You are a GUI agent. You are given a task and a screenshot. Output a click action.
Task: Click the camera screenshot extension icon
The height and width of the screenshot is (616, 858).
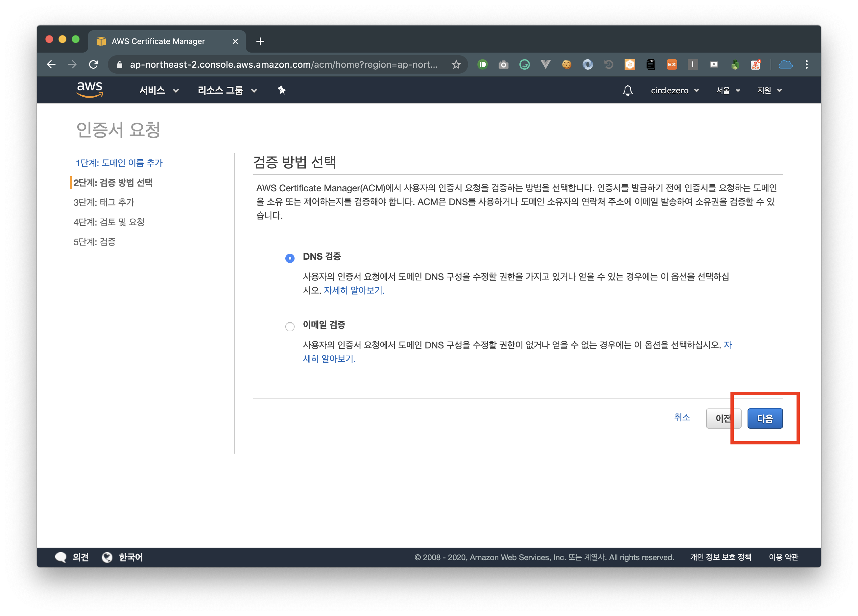(x=503, y=65)
